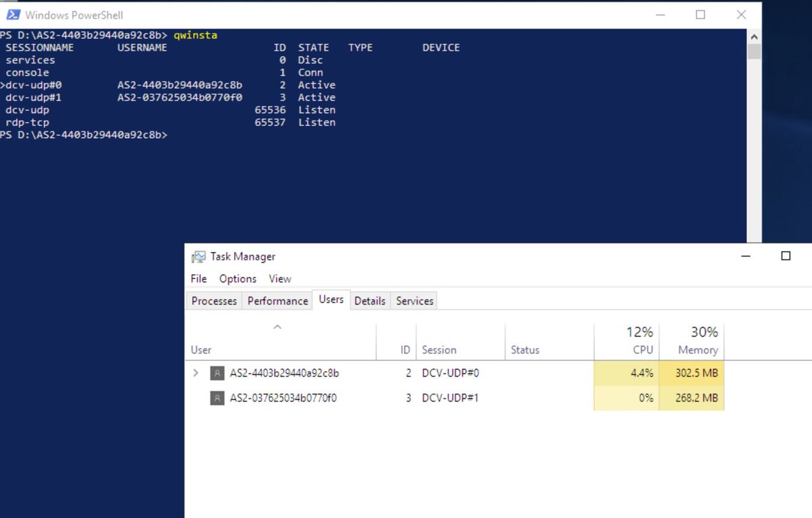Close the Windows PowerShell window
The width and height of the screenshot is (812, 518).
click(x=742, y=14)
